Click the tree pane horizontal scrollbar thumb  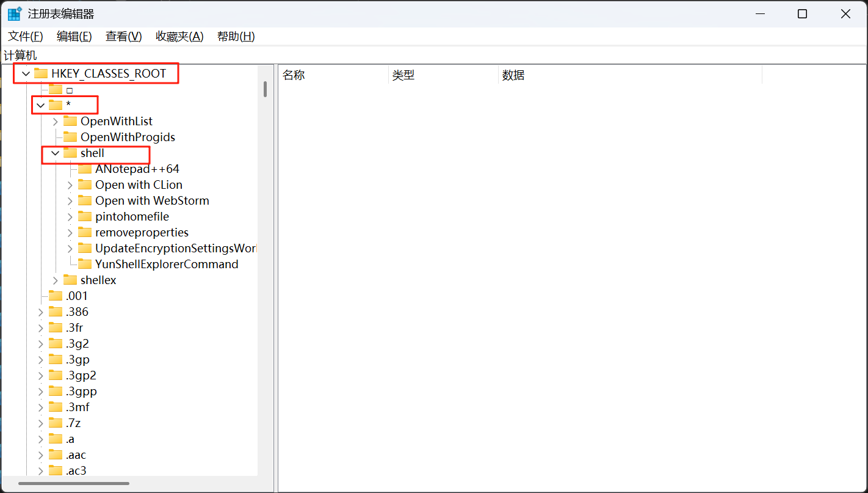tap(74, 483)
